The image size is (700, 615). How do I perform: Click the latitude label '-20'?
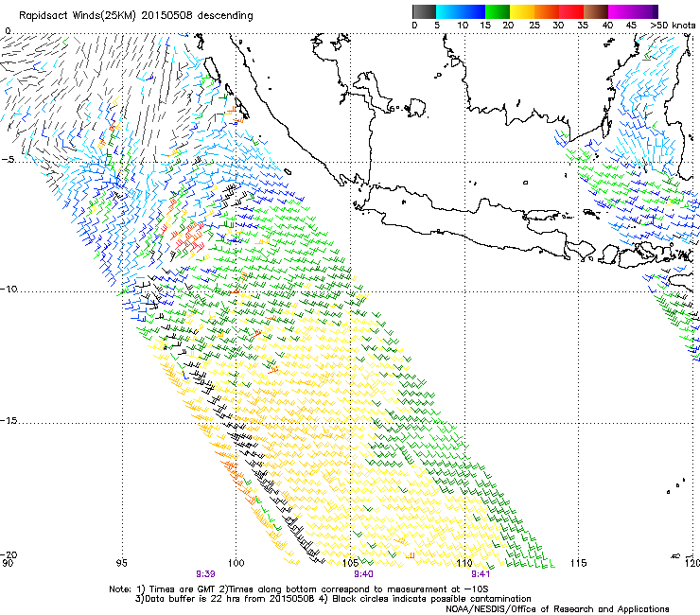click(x=9, y=554)
